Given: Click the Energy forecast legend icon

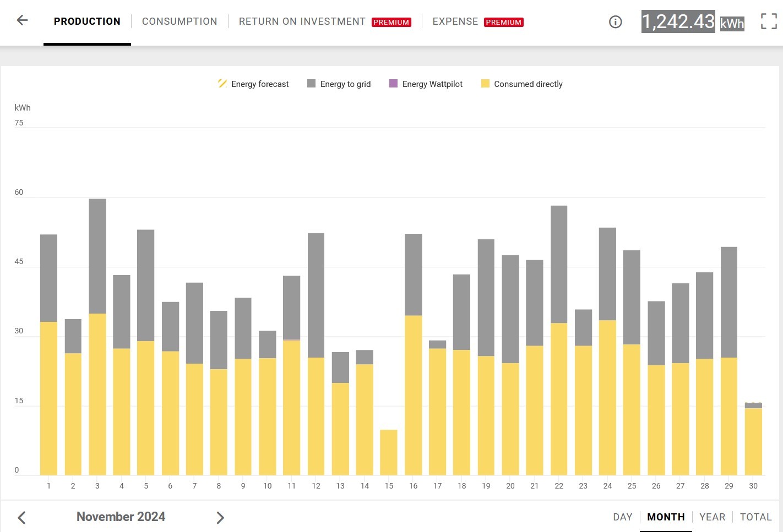Looking at the screenshot, I should [x=222, y=84].
